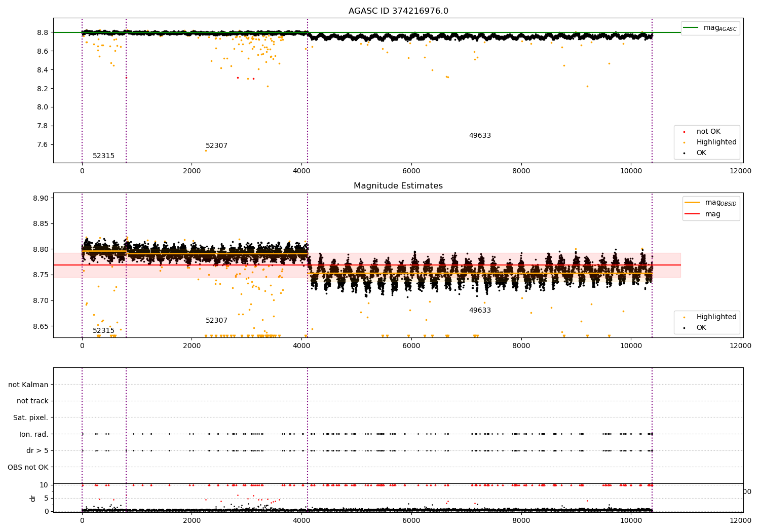This screenshot has height=532, width=760.
Task: Click y-axis tick 8.85 in middle plot
Action: (40, 223)
